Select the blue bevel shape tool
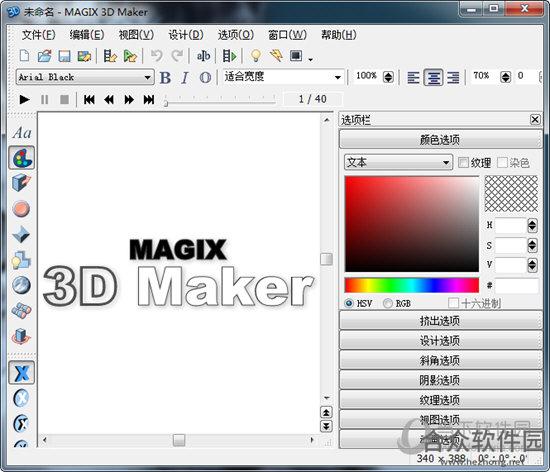Viewport: 550px width, 472px height. tap(21, 234)
